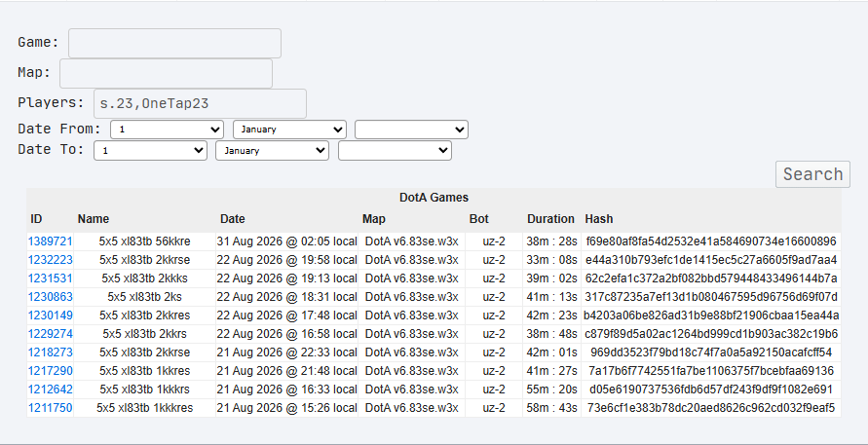Open game ID 1232223 link
Viewport: 868px width, 445px height.
point(51,260)
